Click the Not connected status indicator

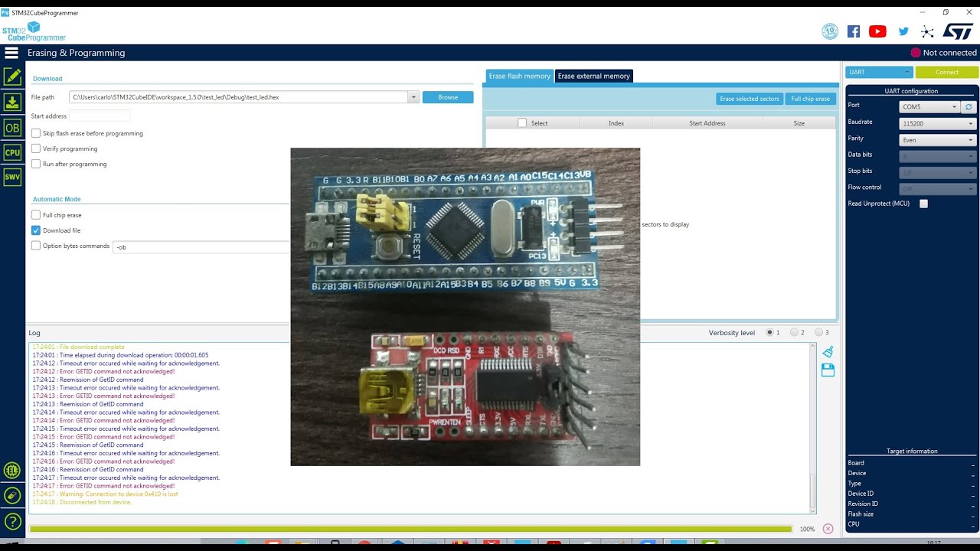tap(943, 53)
